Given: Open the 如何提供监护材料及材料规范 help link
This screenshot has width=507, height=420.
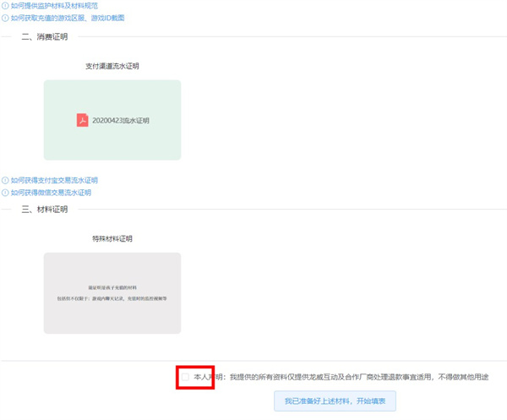Looking at the screenshot, I should pyautogui.click(x=54, y=6).
